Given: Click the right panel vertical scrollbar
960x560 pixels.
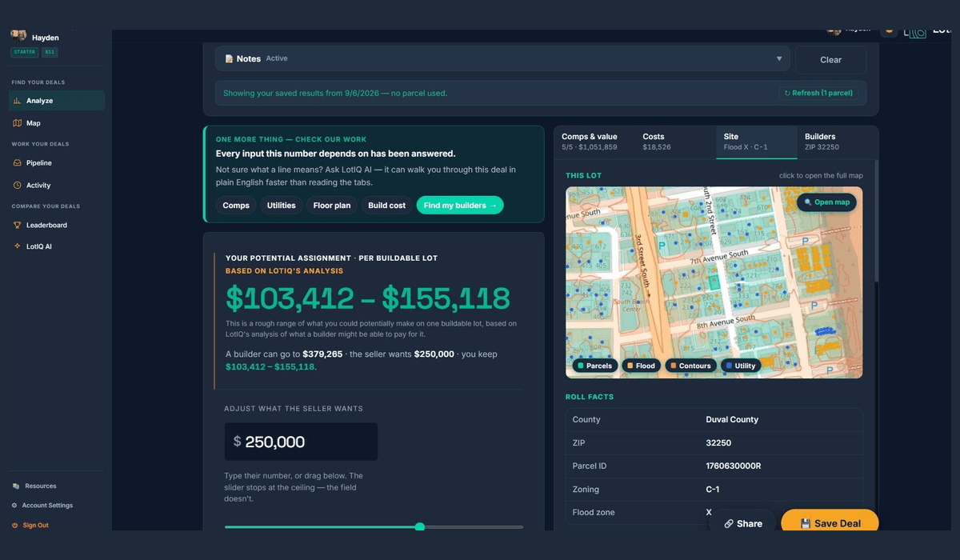Looking at the screenshot, I should 876,220.
